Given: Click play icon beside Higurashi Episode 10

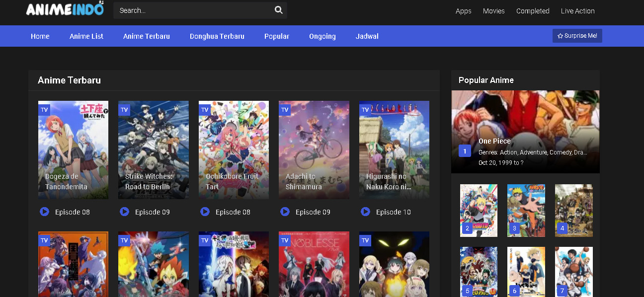Looking at the screenshot, I should (x=365, y=212).
